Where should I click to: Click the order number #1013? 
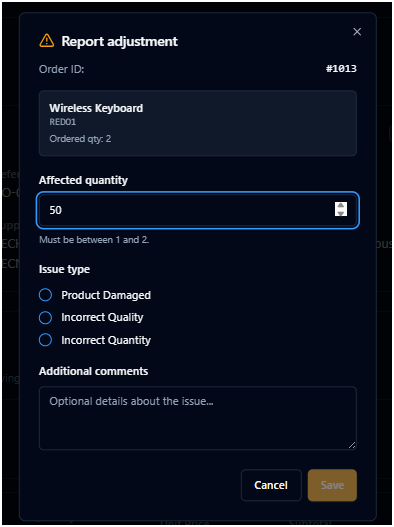341,69
